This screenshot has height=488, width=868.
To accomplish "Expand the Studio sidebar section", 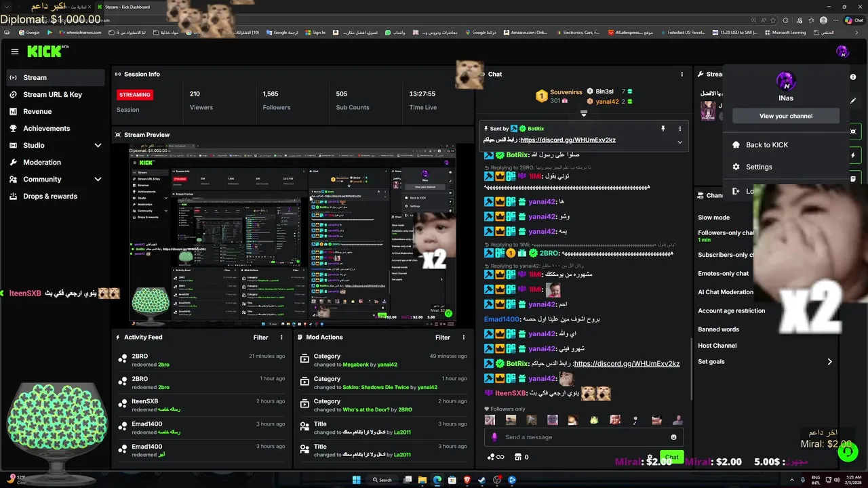I will [x=56, y=145].
